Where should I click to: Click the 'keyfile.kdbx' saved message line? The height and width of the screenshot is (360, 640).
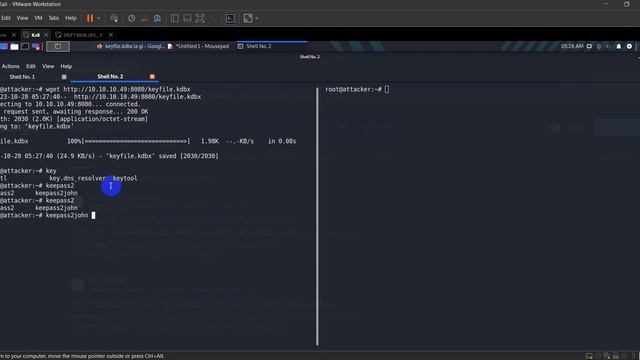(109, 156)
